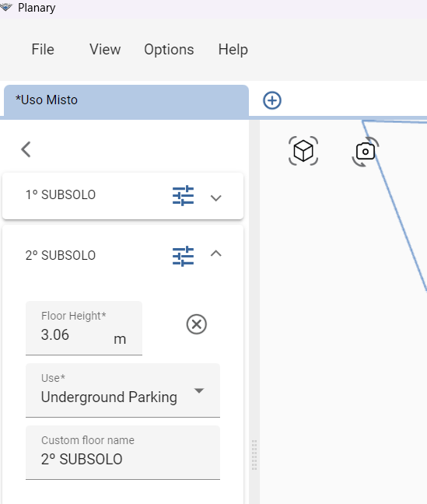Open the View menu

pos(105,50)
